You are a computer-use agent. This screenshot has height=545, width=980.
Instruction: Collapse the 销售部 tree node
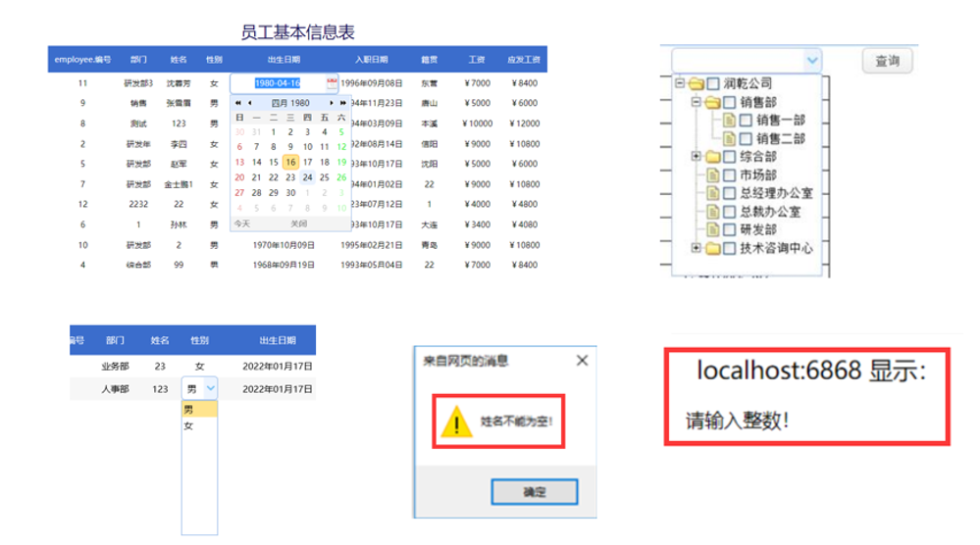click(x=696, y=102)
